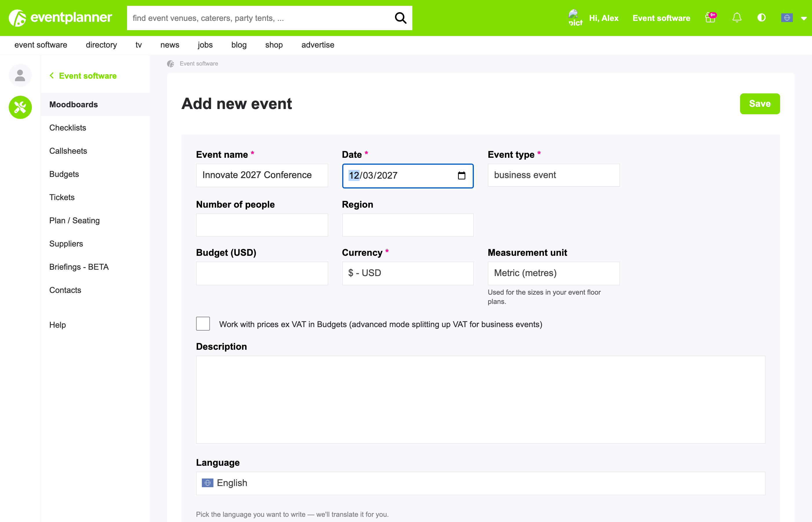Enable prices ex VAT checkbox

203,324
